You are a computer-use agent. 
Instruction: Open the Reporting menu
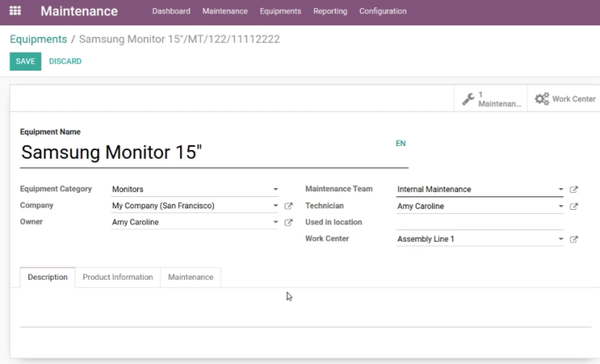pos(330,11)
